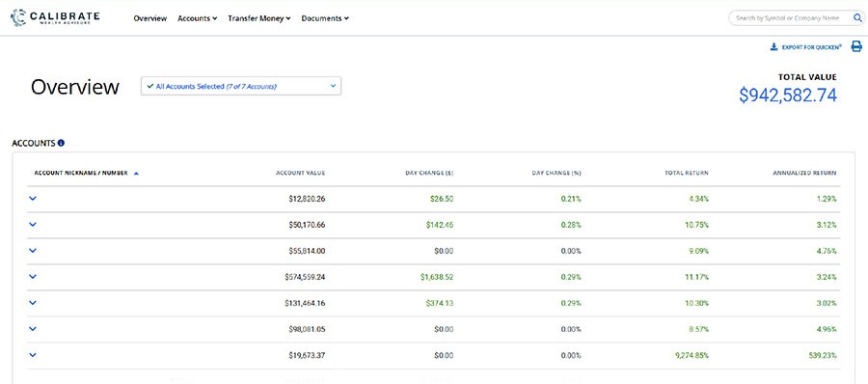Sort by Account Value column header
This screenshot has height=384, width=868.
(300, 174)
